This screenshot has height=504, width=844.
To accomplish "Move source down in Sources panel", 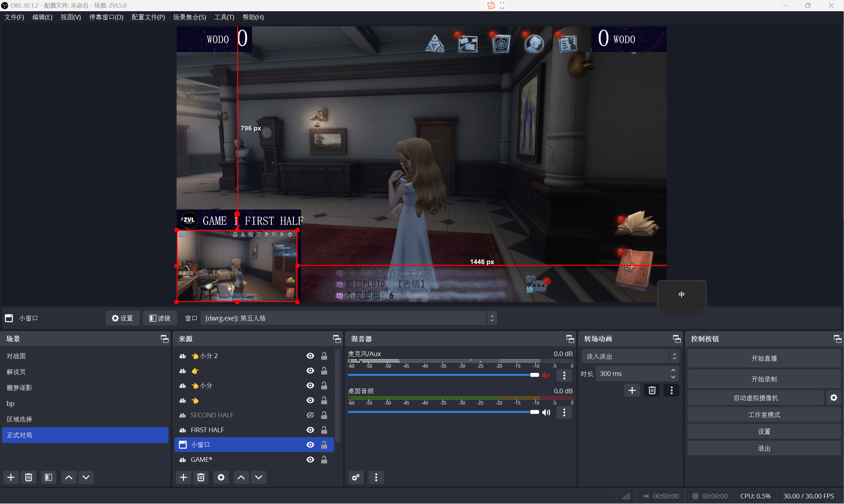I will (x=259, y=477).
